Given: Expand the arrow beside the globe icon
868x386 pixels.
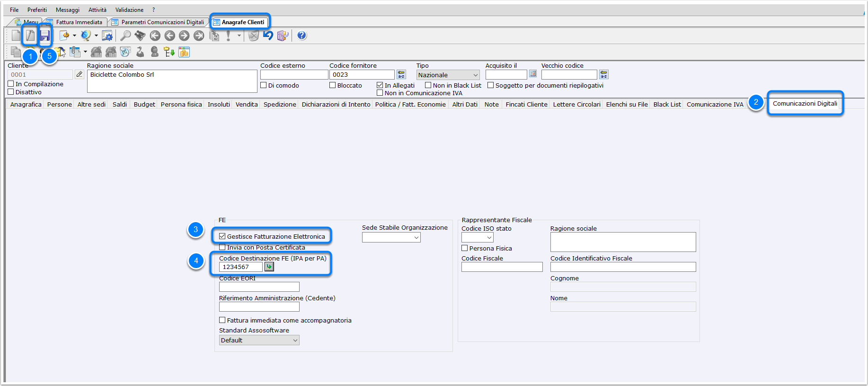Looking at the screenshot, I should pos(96,36).
